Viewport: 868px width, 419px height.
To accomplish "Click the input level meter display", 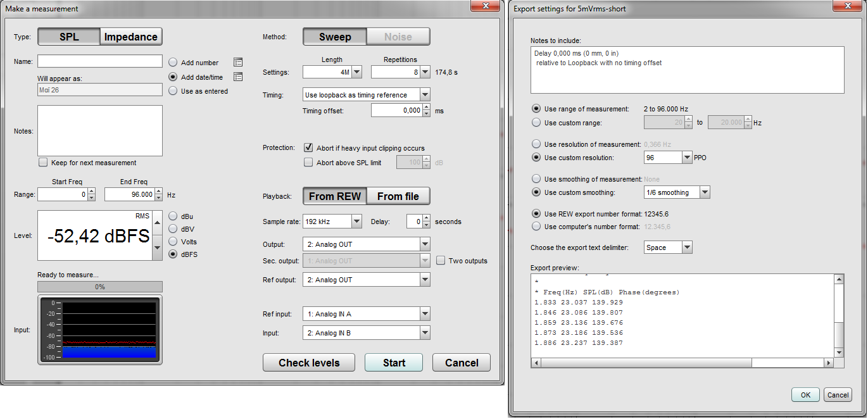I will [x=100, y=330].
